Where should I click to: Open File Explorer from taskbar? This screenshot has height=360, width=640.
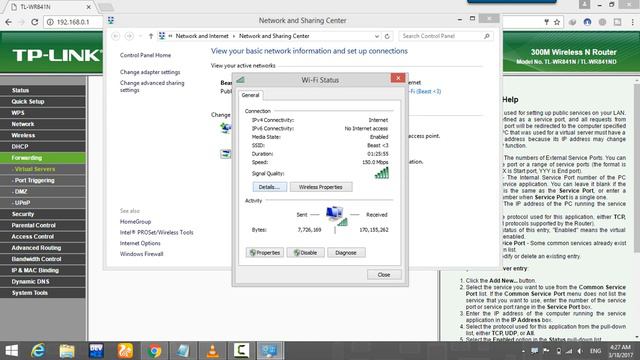[67, 351]
